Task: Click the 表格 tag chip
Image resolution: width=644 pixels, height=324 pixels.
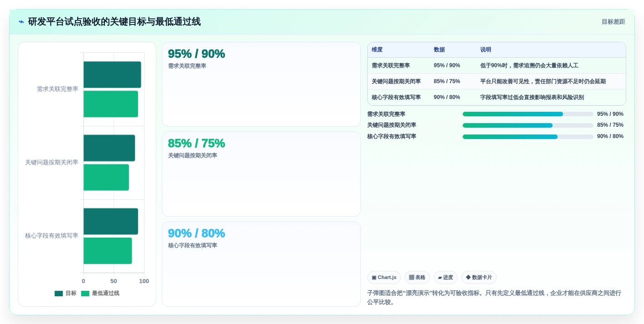Action: point(417,278)
